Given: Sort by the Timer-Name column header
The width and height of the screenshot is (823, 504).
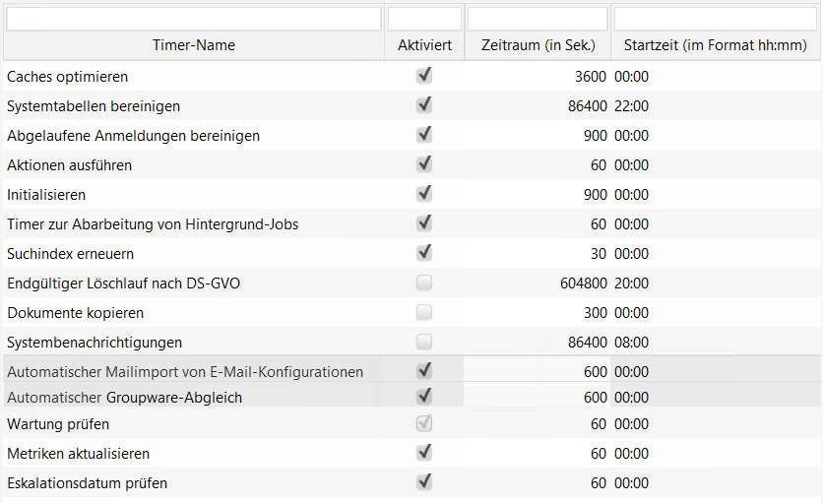Looking at the screenshot, I should (x=193, y=45).
